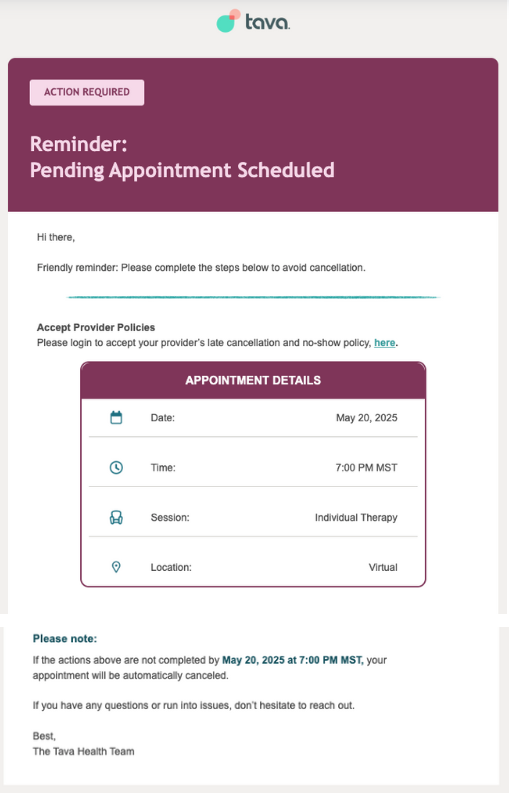Open the 'here' policy login link
Screen dimensions: 509x795
384,343
